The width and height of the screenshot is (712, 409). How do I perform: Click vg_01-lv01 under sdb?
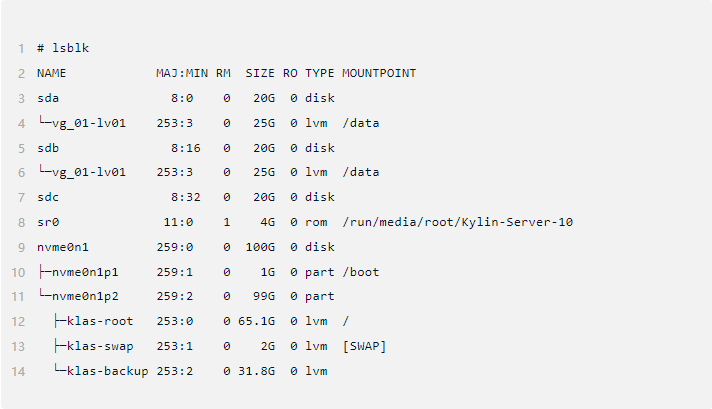pyautogui.click(x=89, y=172)
